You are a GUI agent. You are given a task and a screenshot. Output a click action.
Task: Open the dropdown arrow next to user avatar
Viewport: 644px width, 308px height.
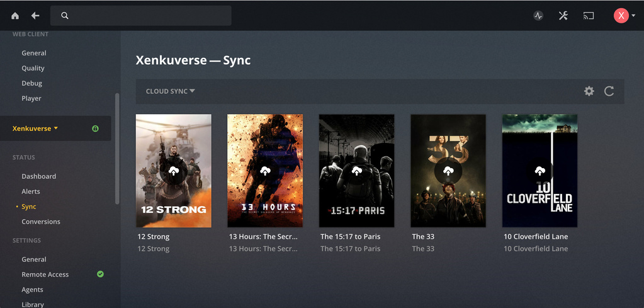[633, 16]
